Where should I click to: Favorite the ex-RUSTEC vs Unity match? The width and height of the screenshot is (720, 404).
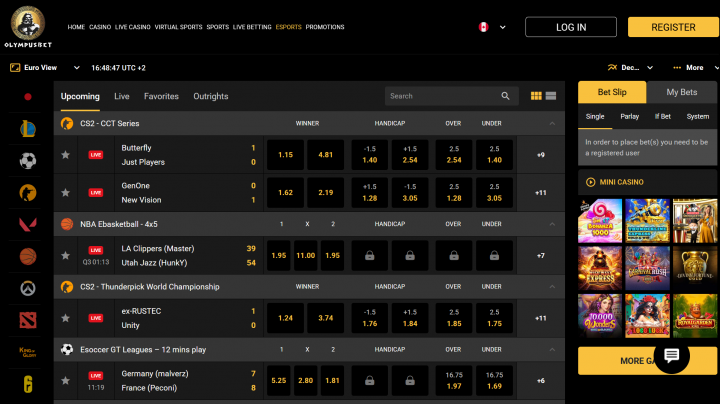pos(66,318)
